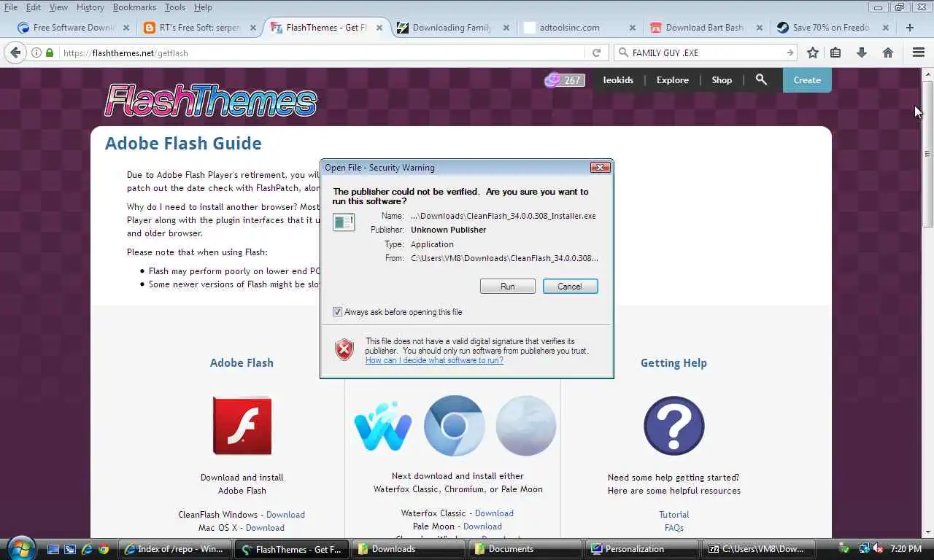Show bookmarks list icon
This screenshot has width=934, height=560.
836,52
